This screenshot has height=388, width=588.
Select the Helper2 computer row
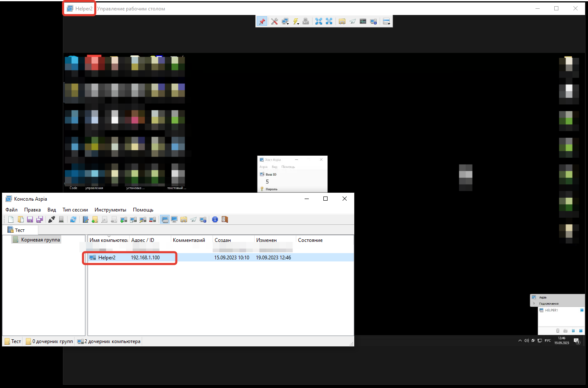(107, 258)
